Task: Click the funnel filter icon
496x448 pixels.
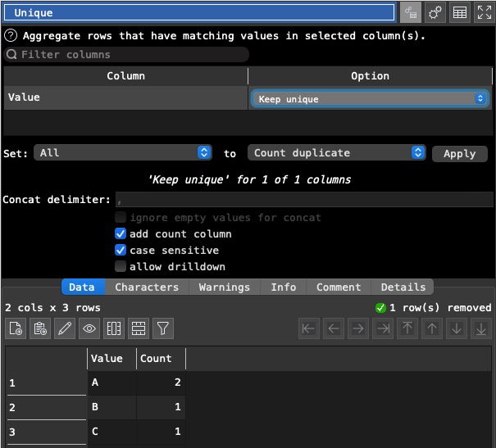Action: (163, 328)
